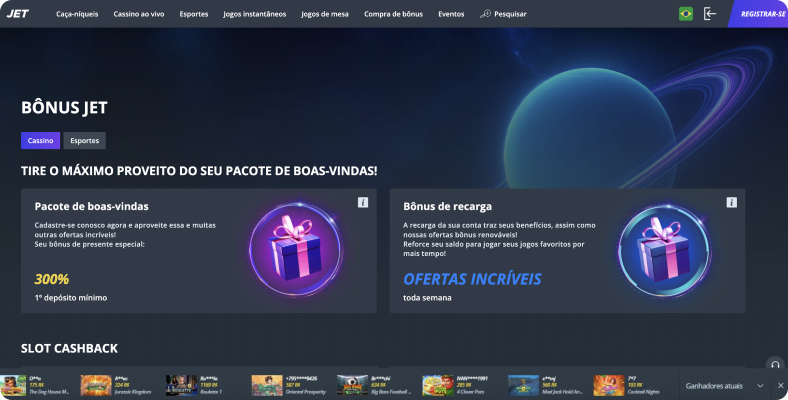Click the Pesquisar search icon

[485, 14]
